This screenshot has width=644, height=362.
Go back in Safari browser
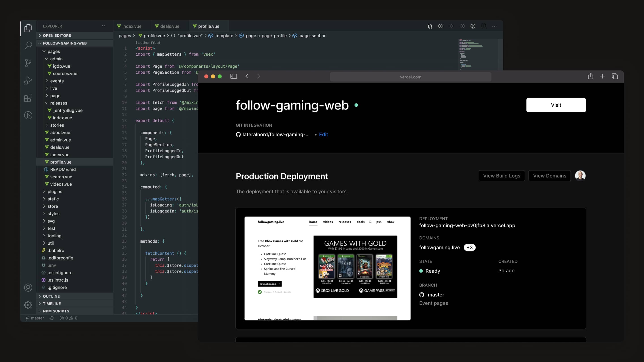[x=247, y=76]
